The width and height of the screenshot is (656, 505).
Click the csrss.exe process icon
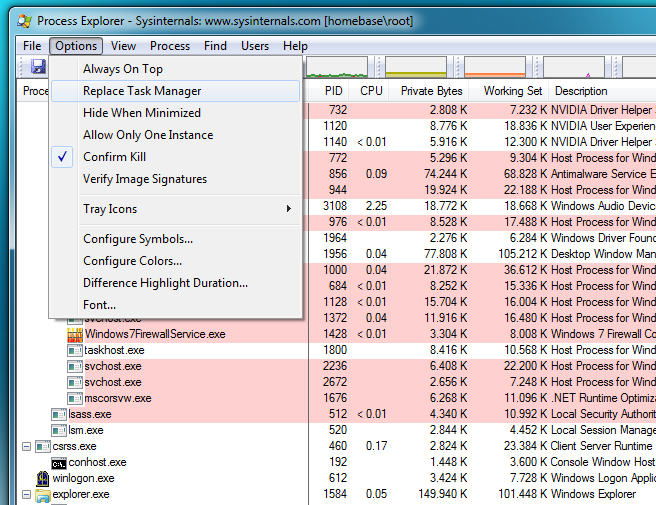43,446
